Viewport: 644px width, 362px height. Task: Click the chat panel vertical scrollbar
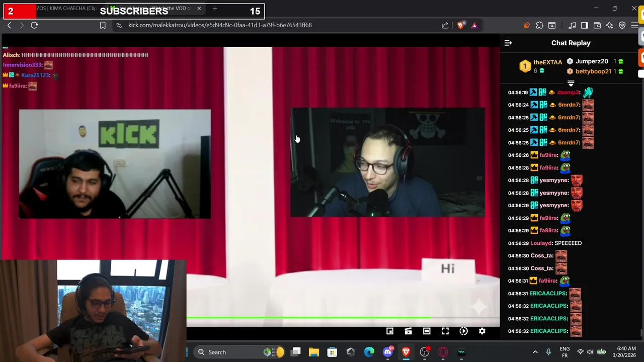click(x=641, y=333)
